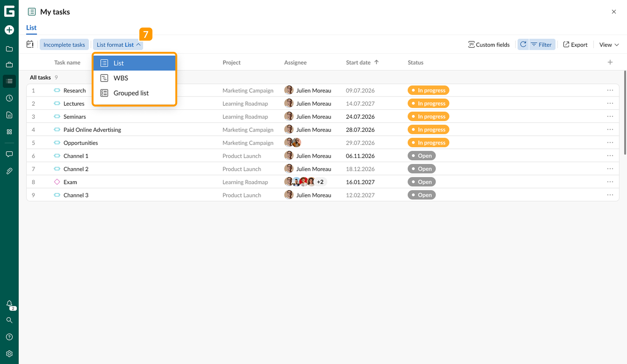Click the Start date sort arrow
The width and height of the screenshot is (627, 364).
click(x=376, y=62)
